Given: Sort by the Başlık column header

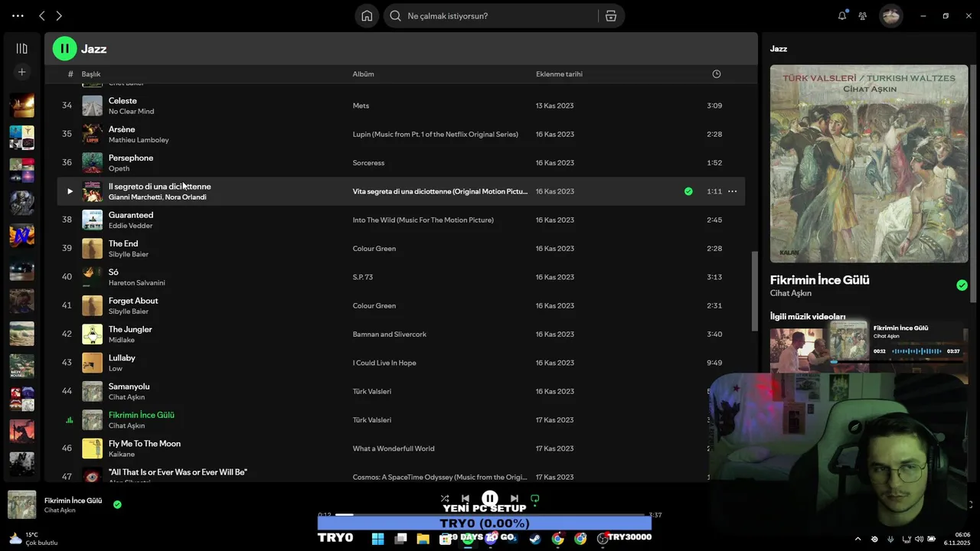Looking at the screenshot, I should click(x=91, y=74).
